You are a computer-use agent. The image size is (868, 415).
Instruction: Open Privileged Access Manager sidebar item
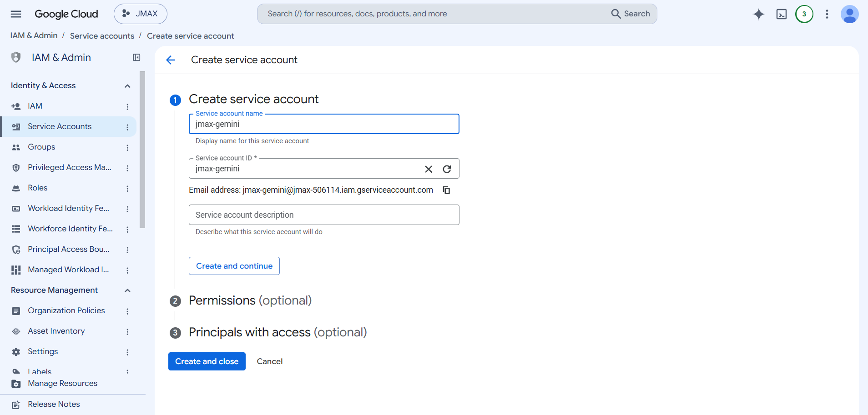click(69, 167)
